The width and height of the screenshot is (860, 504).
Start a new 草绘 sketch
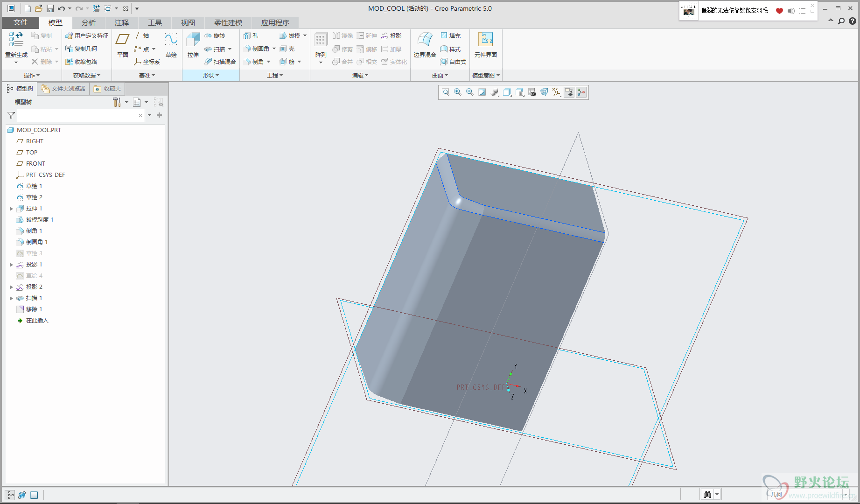[x=171, y=45]
